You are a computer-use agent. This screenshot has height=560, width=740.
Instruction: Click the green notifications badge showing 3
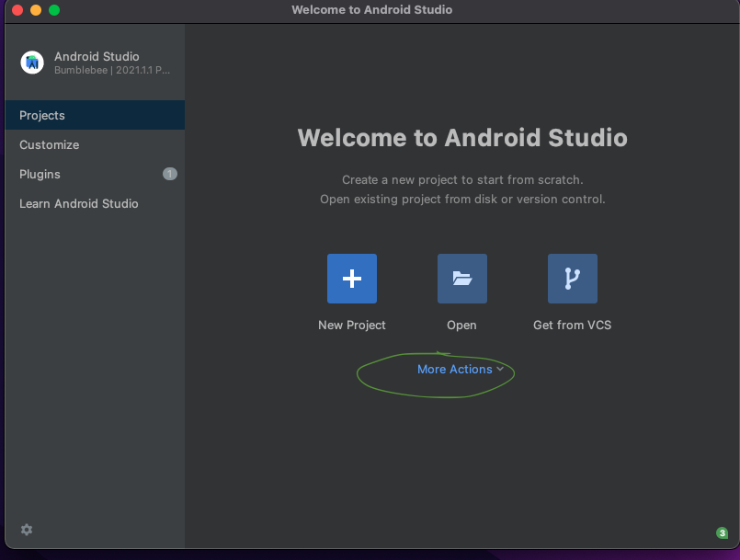(722, 533)
